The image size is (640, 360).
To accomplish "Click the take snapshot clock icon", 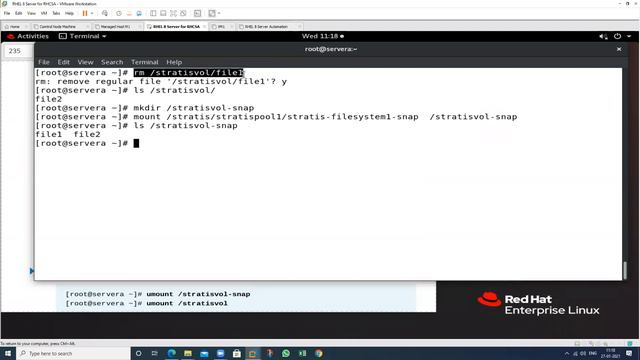I will click(x=119, y=13).
